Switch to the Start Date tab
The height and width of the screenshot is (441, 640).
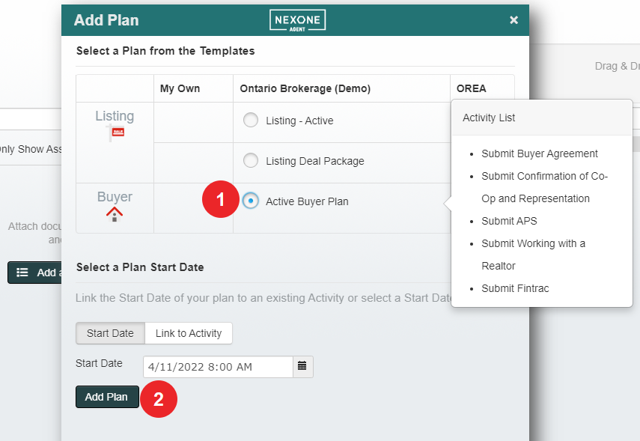(110, 333)
